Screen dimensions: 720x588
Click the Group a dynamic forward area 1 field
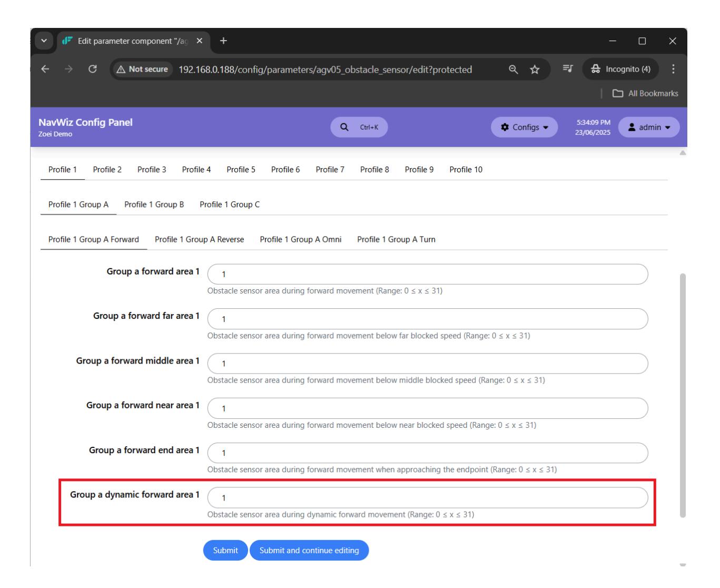click(428, 498)
